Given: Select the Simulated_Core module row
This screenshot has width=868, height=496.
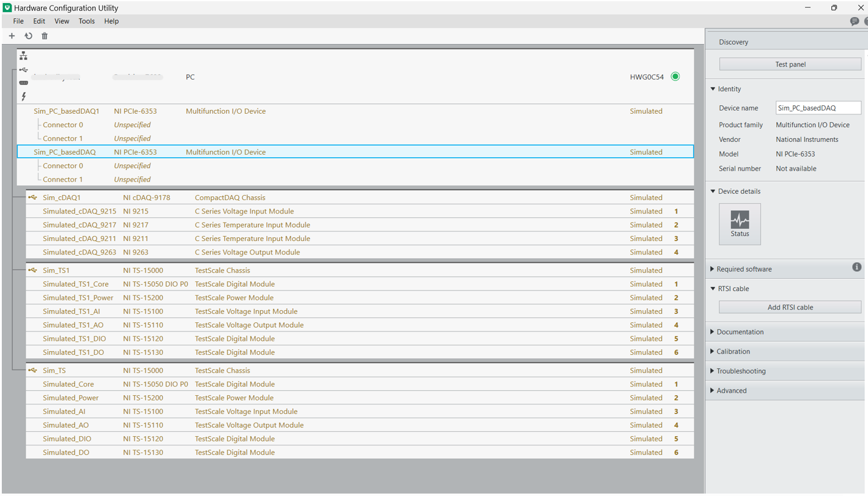Looking at the screenshot, I should point(360,384).
